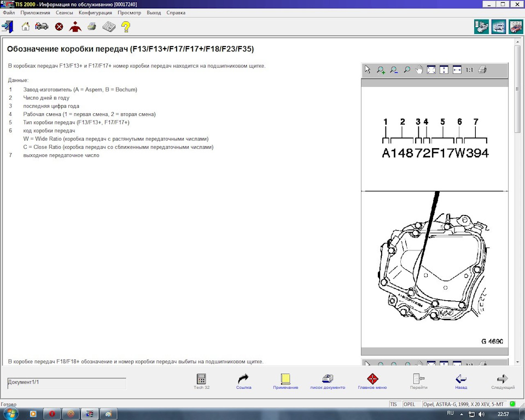Show hidden icons in system tray
This screenshot has height=420, width=525.
coord(461,414)
